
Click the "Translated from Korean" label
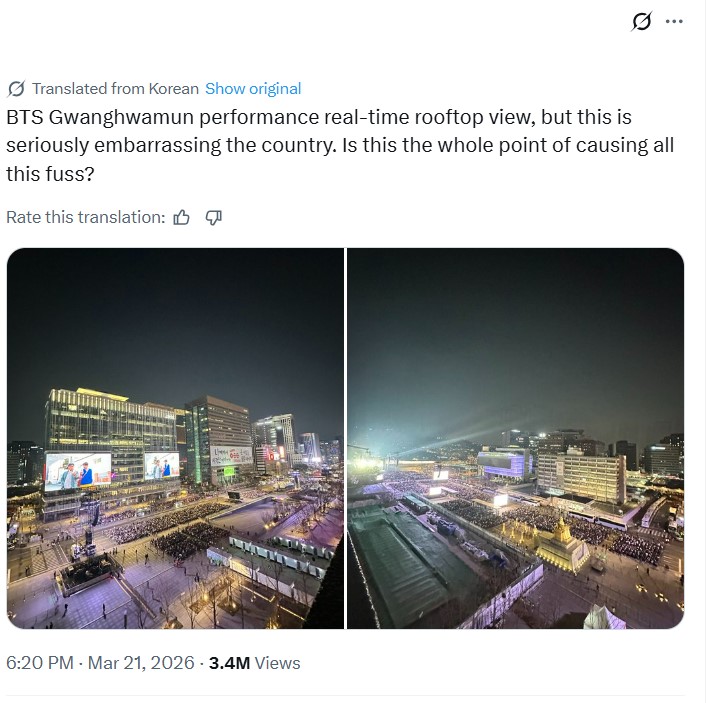(115, 88)
